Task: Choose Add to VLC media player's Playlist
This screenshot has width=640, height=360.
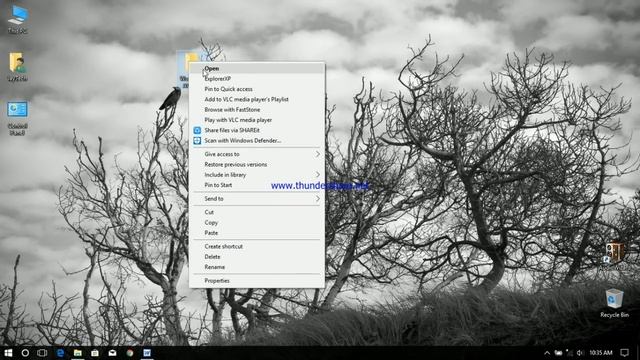Action: click(x=257, y=99)
